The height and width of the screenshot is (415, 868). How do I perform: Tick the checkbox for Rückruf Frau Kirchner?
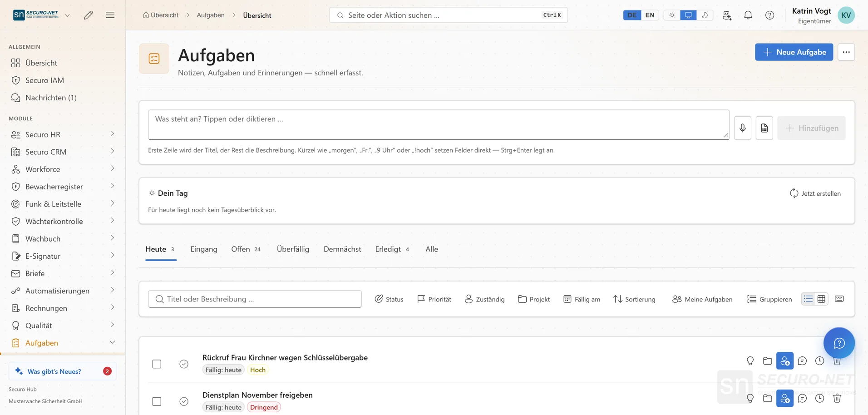(157, 364)
